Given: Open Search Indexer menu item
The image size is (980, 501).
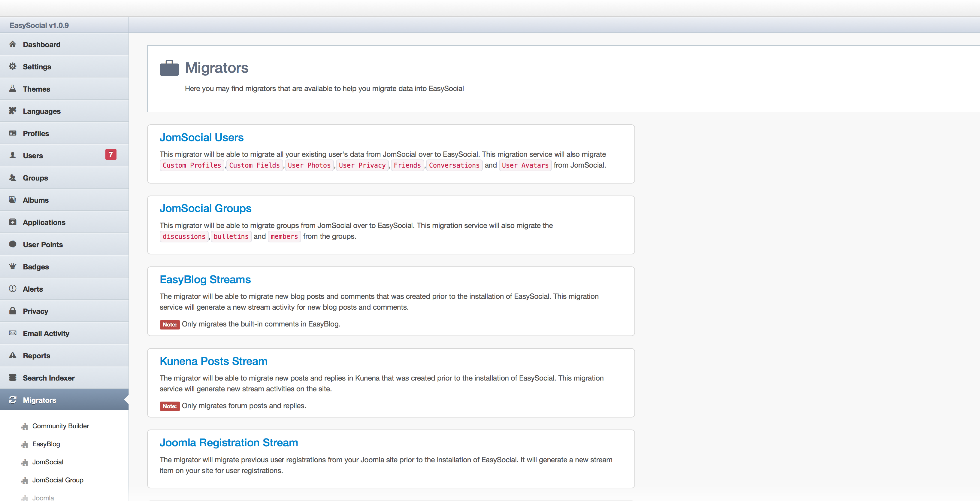Looking at the screenshot, I should coord(64,377).
